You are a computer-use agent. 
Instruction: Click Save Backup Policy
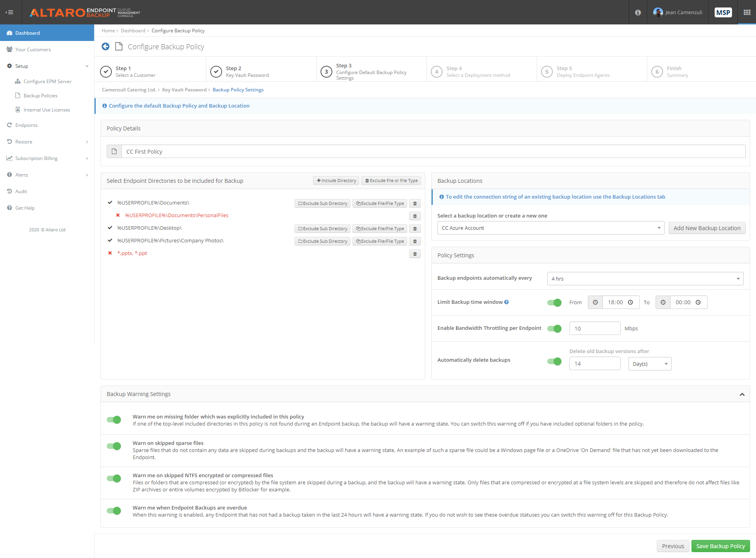click(721, 546)
